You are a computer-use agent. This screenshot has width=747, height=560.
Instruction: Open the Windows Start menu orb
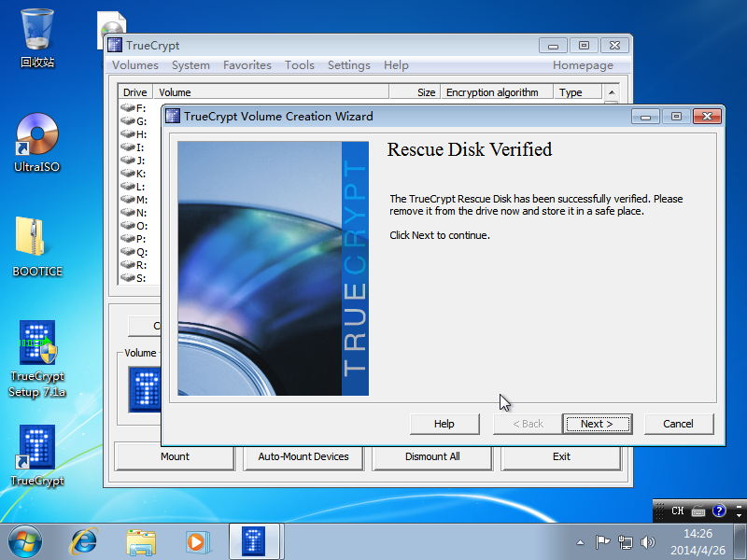(x=24, y=542)
